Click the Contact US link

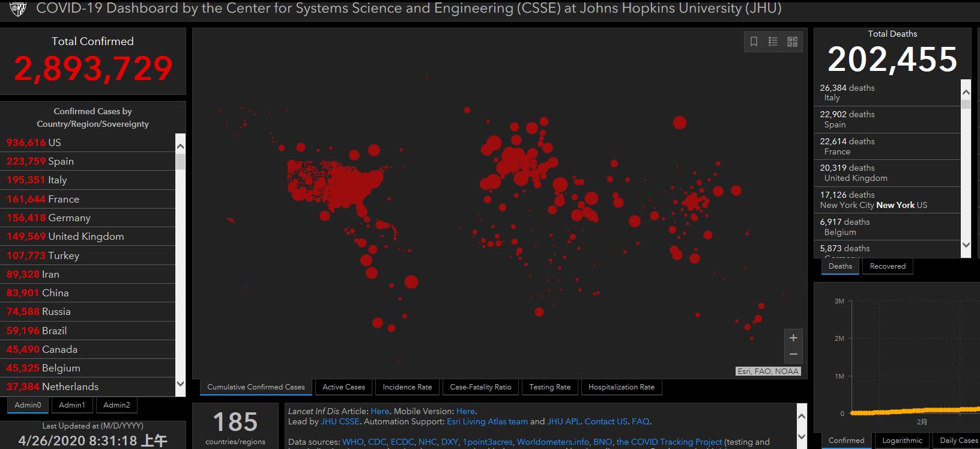pyautogui.click(x=606, y=421)
